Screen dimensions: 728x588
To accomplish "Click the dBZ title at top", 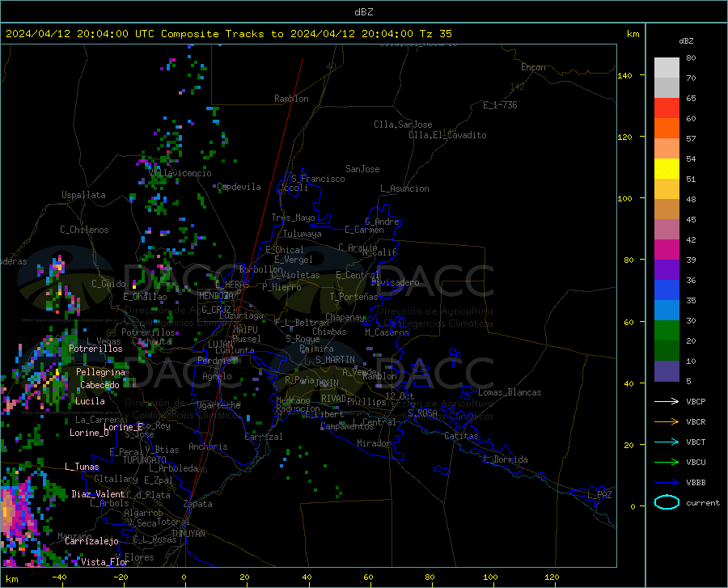I will point(363,12).
